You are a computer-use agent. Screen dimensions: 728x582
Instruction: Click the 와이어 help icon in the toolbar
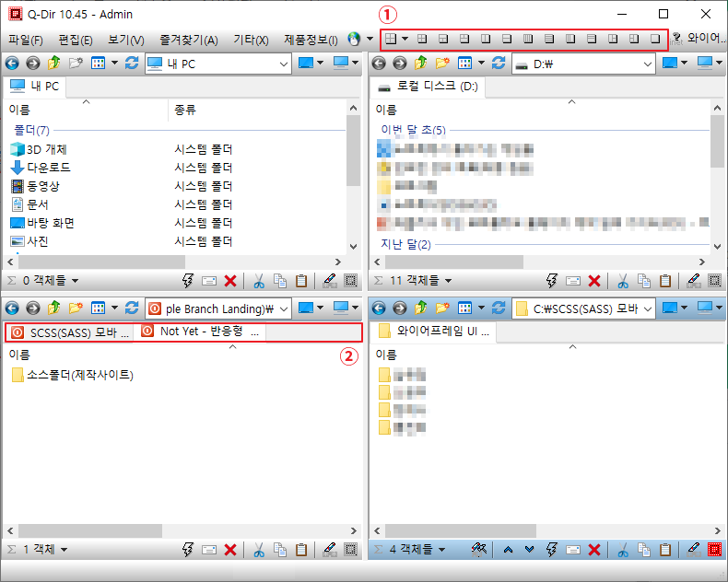[x=677, y=39]
